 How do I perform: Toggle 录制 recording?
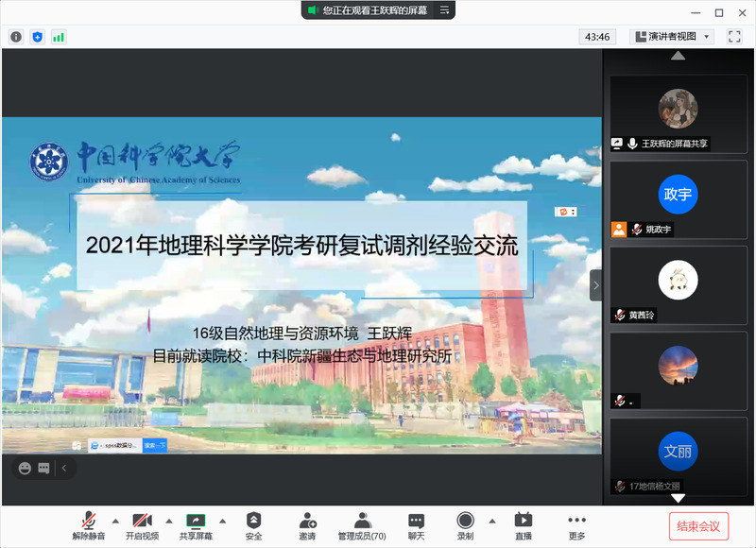pyautogui.click(x=465, y=526)
